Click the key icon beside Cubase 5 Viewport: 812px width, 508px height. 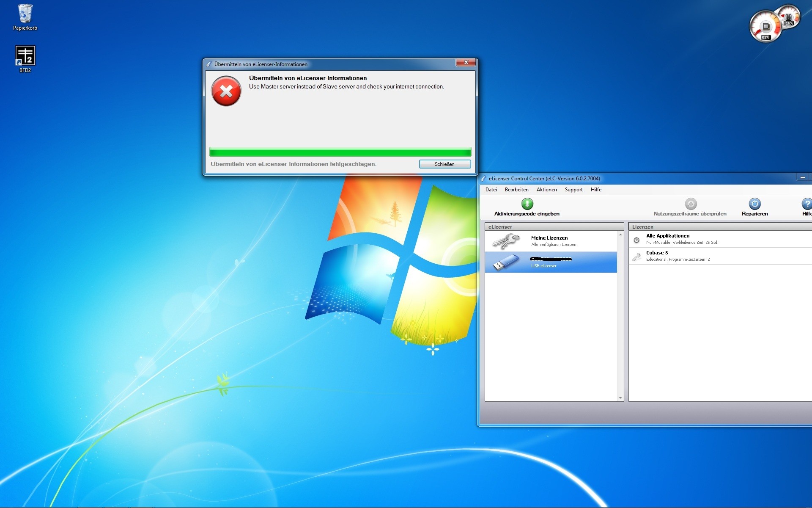(636, 256)
